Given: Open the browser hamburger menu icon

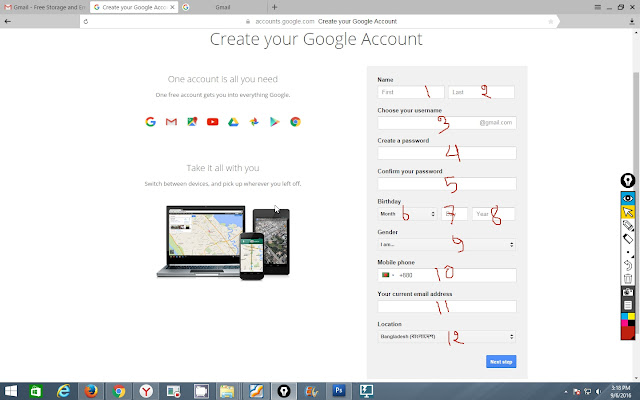Looking at the screenshot, I should (598, 7).
